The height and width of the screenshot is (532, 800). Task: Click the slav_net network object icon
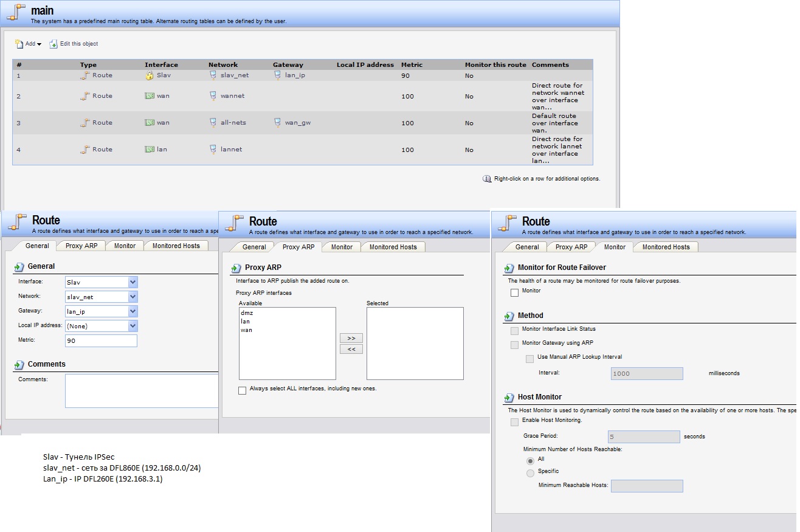click(x=213, y=75)
